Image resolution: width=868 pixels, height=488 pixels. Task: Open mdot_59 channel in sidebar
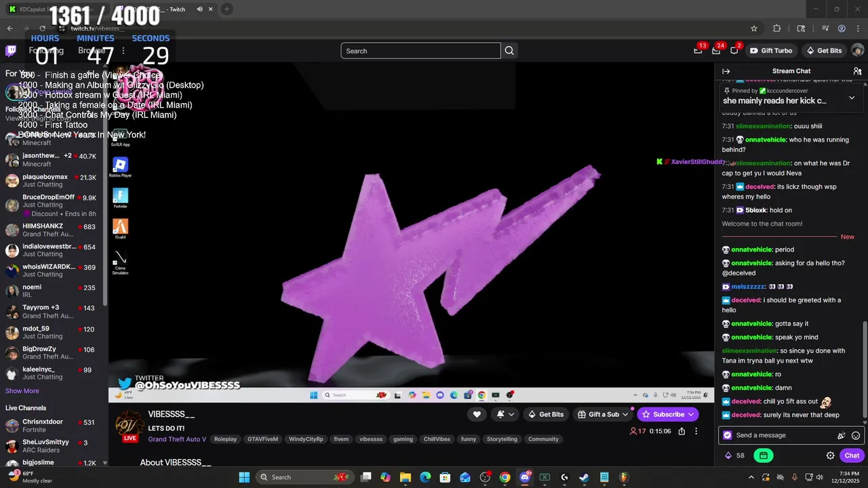click(51, 332)
